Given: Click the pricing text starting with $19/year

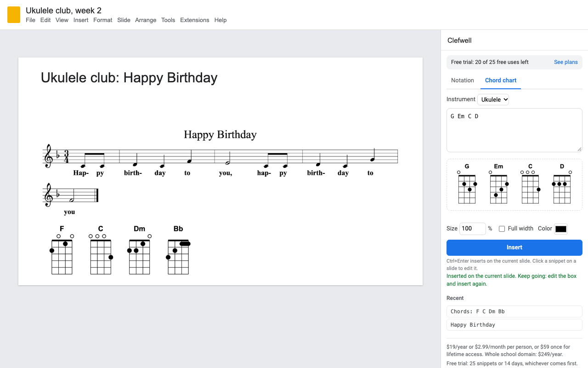Looking at the screenshot, I should pos(509,351).
